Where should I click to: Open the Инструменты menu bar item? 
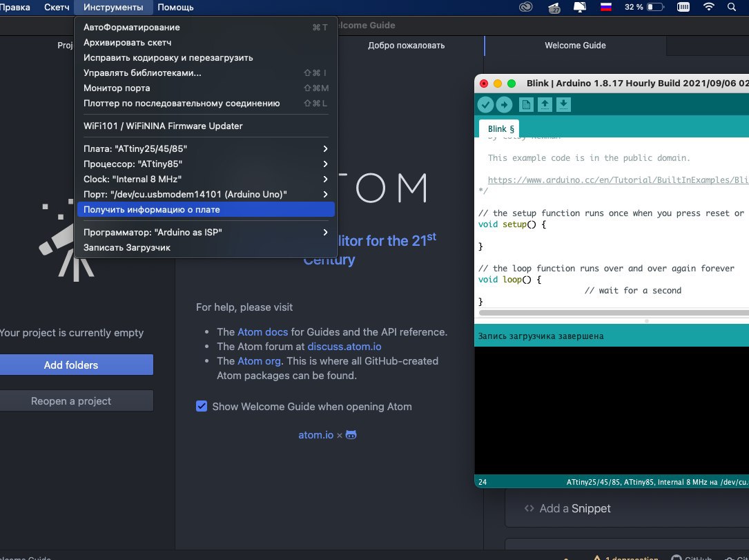coord(113,7)
